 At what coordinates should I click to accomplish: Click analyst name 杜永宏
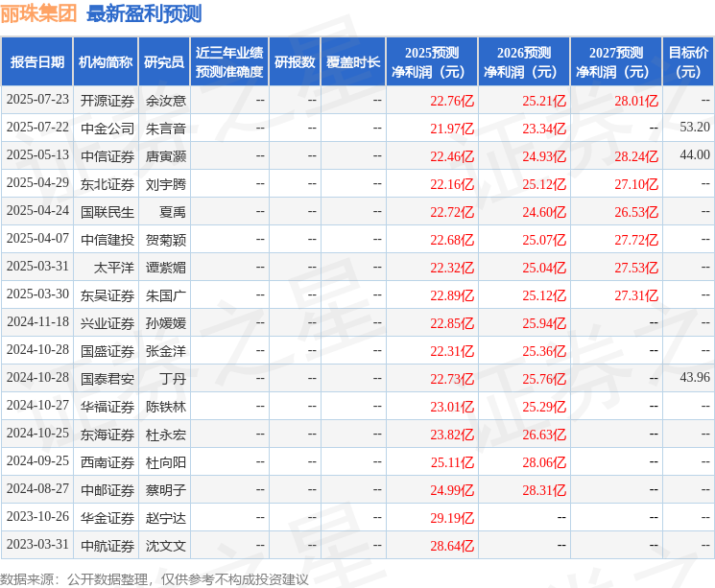tap(165, 435)
